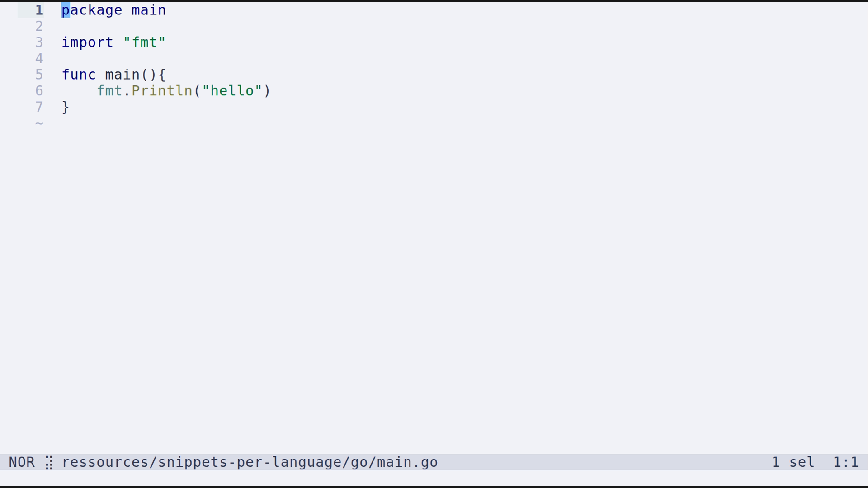Select line number 1 in gutter
The width and height of the screenshot is (868, 488).
pos(39,10)
